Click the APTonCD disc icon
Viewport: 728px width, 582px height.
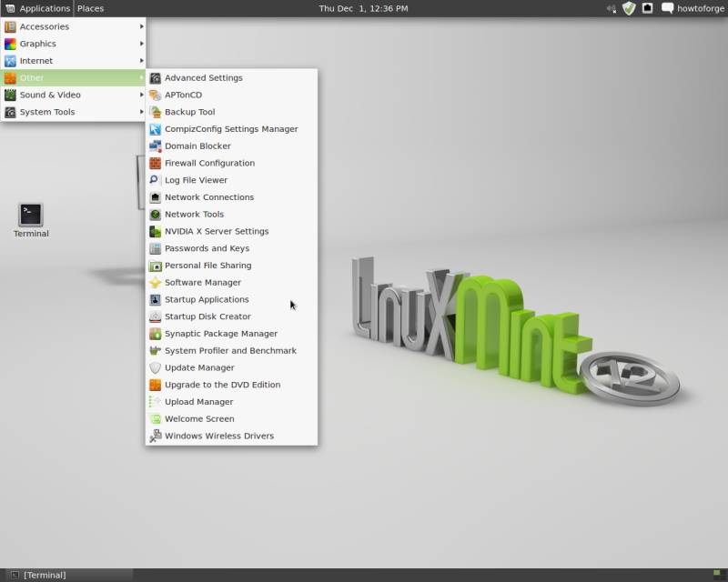tap(155, 95)
